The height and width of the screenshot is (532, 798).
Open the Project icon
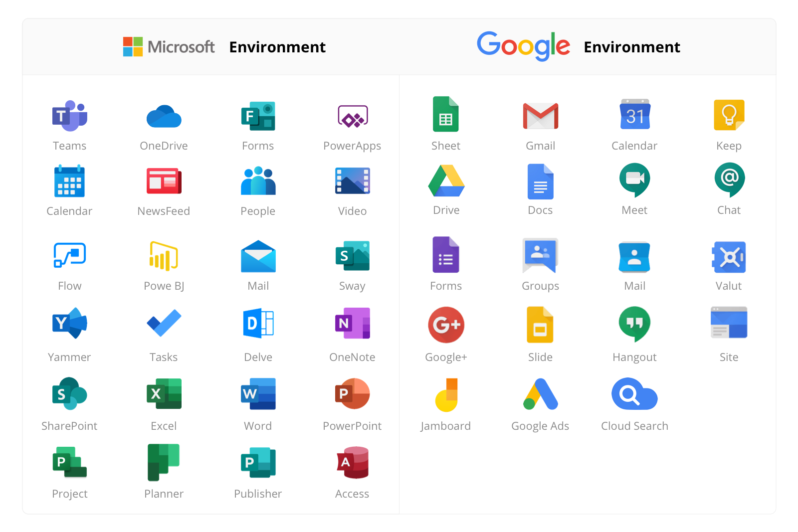70,462
